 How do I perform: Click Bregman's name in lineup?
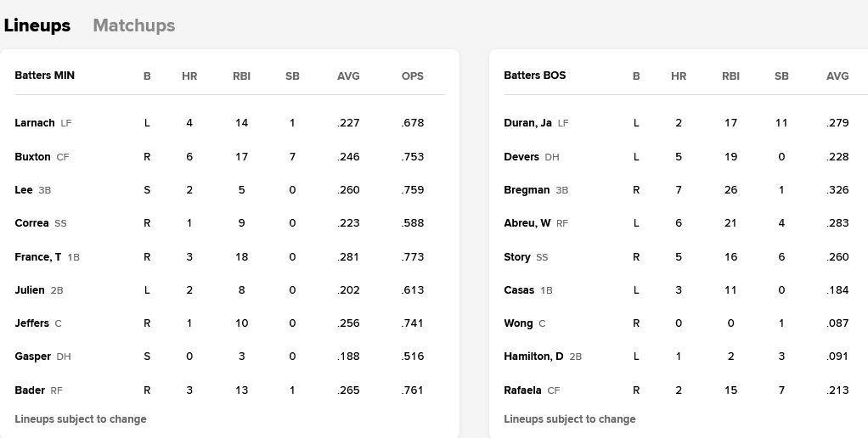(527, 190)
